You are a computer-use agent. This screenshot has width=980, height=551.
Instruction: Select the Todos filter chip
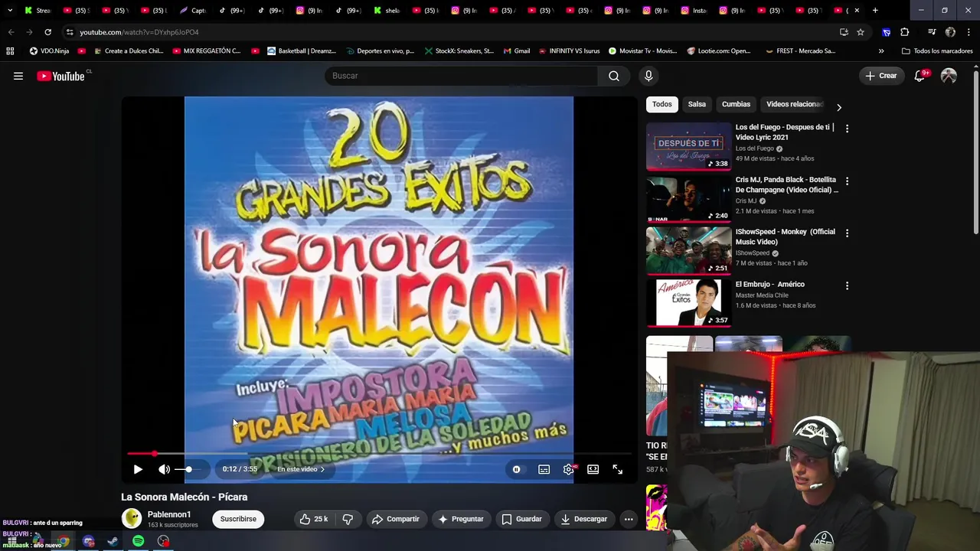pyautogui.click(x=662, y=104)
